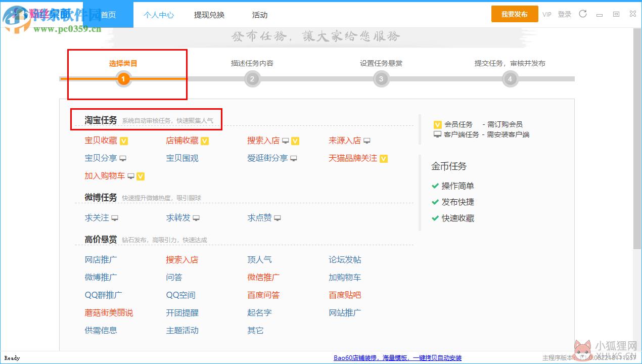642x364 pixels.
Task: Click the step 4 circle in the progress bar
Action: (x=510, y=79)
